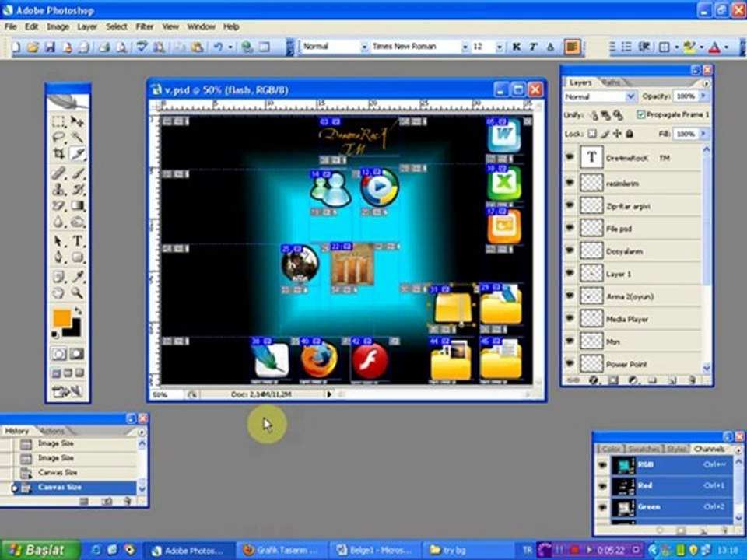Image resolution: width=747 pixels, height=560 pixels.
Task: Select the Move tool in toolbox
Action: pyautogui.click(x=77, y=121)
